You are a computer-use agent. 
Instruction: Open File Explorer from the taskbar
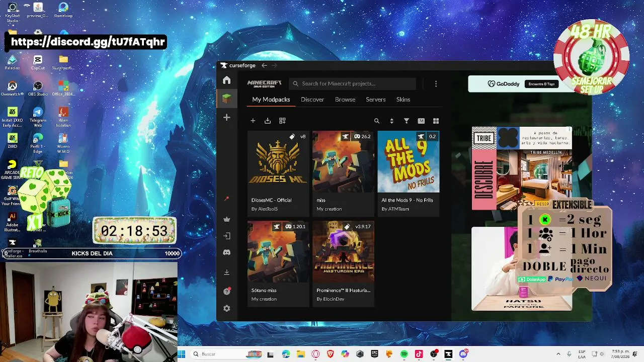click(x=301, y=354)
